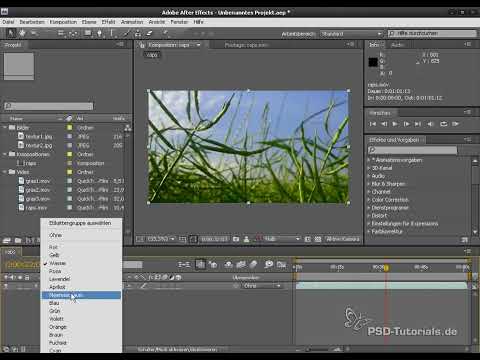Toggle lock on Komposition viewer tab
Screen dimensions: 480x360
[142, 45]
